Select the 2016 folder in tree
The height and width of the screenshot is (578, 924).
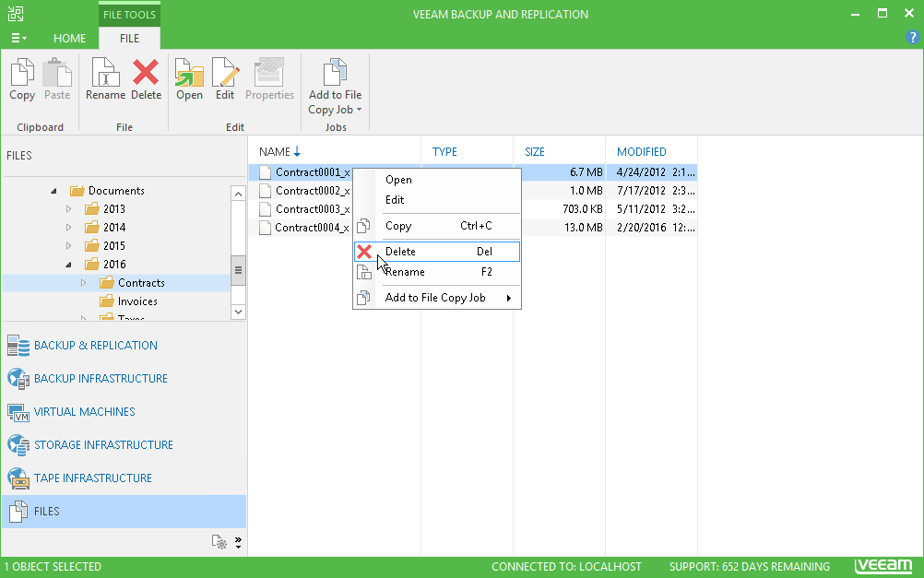pos(114,265)
